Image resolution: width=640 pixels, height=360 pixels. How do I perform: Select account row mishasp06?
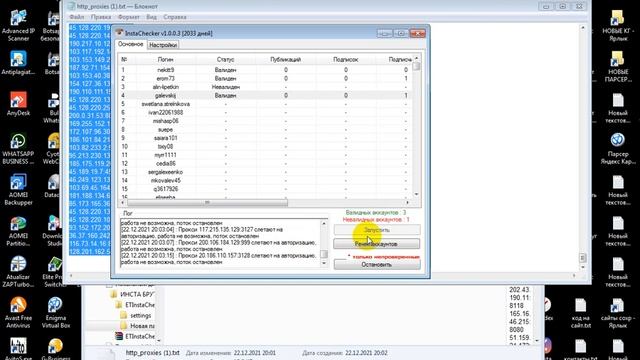point(265,121)
